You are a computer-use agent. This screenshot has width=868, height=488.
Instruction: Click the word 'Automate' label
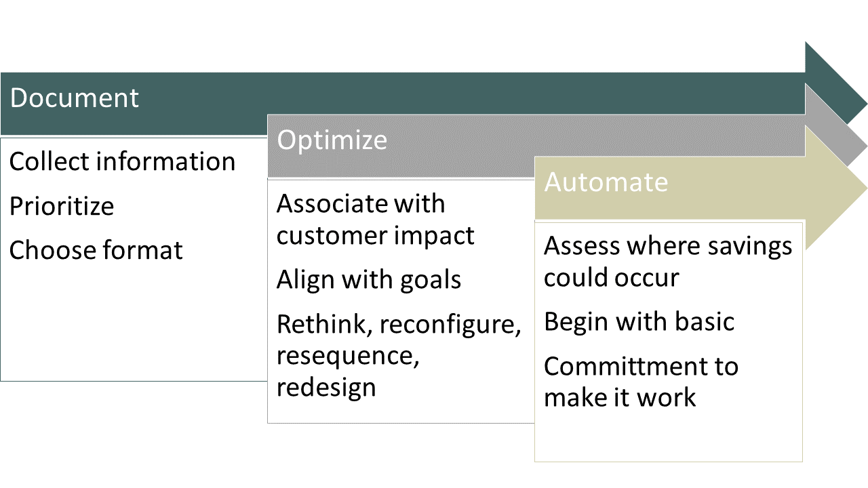pyautogui.click(x=606, y=182)
